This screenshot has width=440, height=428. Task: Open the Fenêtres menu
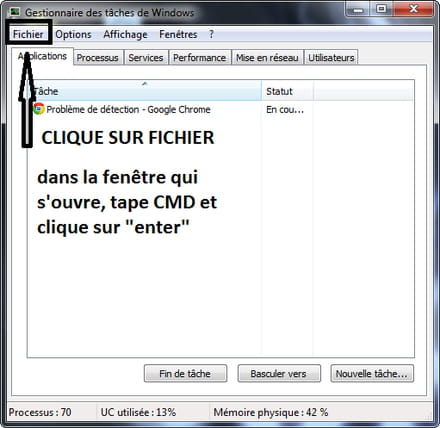[x=178, y=34]
